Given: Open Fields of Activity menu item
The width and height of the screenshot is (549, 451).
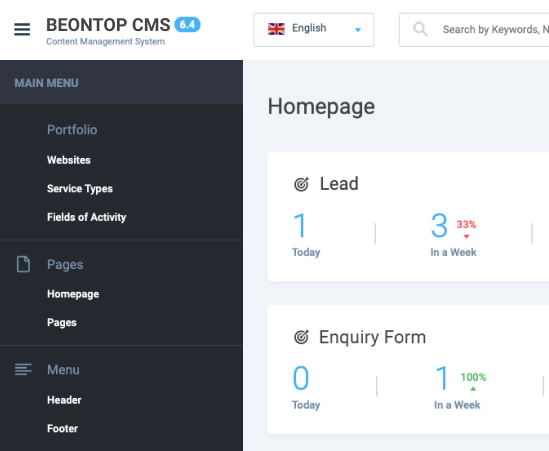Looking at the screenshot, I should coord(86,217).
